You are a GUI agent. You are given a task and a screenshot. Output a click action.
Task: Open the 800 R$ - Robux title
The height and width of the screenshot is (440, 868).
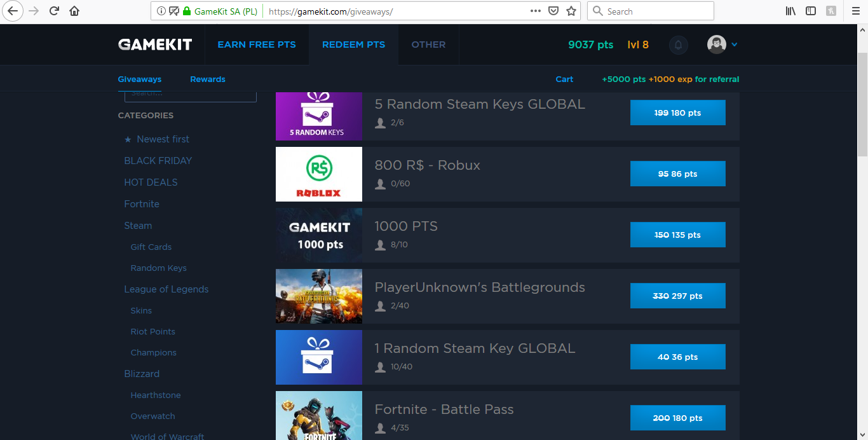[x=428, y=165]
